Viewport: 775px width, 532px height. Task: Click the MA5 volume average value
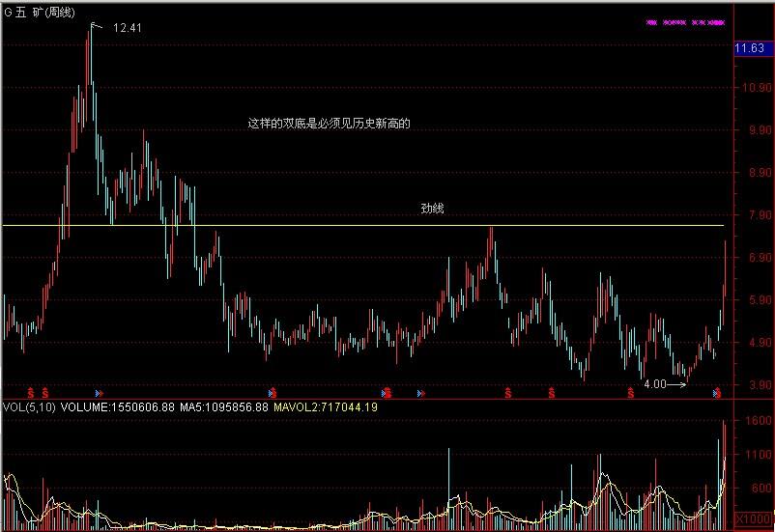[223, 407]
